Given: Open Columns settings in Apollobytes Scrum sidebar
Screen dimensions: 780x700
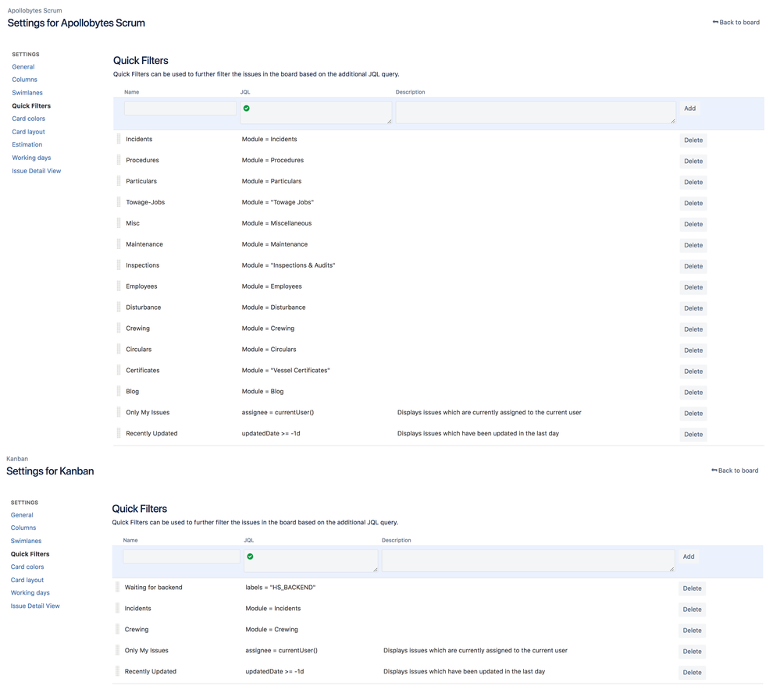Looking at the screenshot, I should [x=24, y=80].
